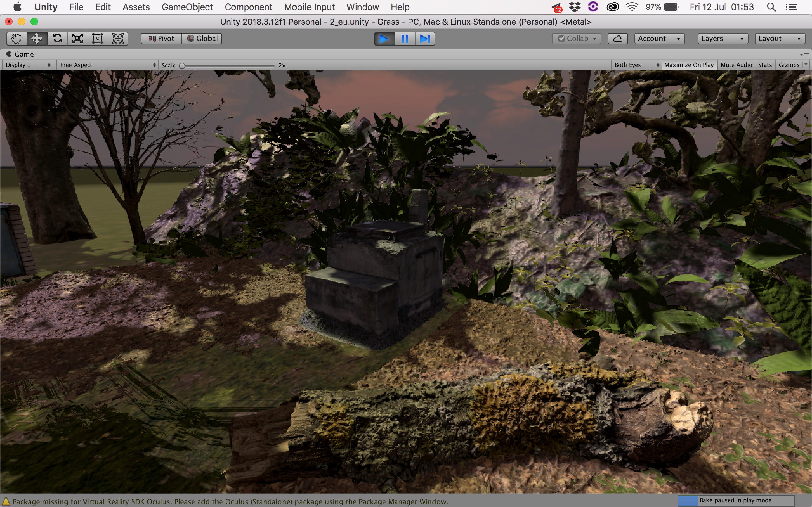Select the Rotate tool
Image resolution: width=812 pixels, height=507 pixels.
point(57,39)
